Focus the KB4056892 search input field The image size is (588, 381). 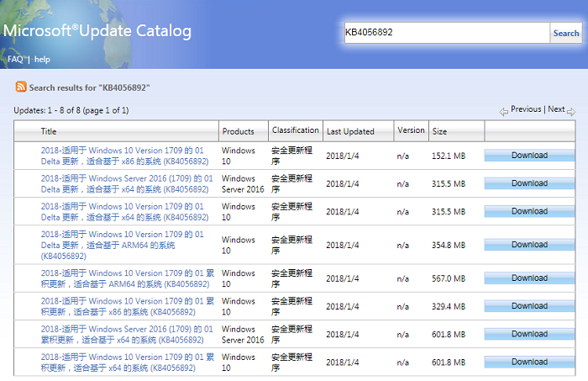coord(447,33)
